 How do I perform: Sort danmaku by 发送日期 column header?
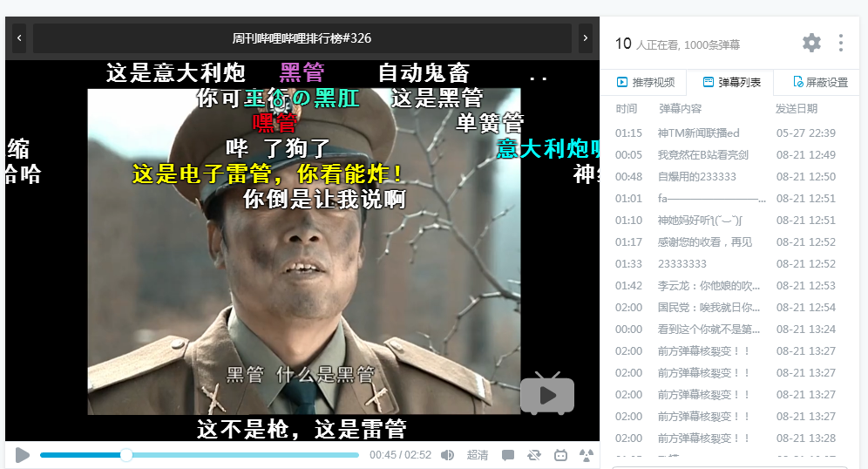click(796, 109)
